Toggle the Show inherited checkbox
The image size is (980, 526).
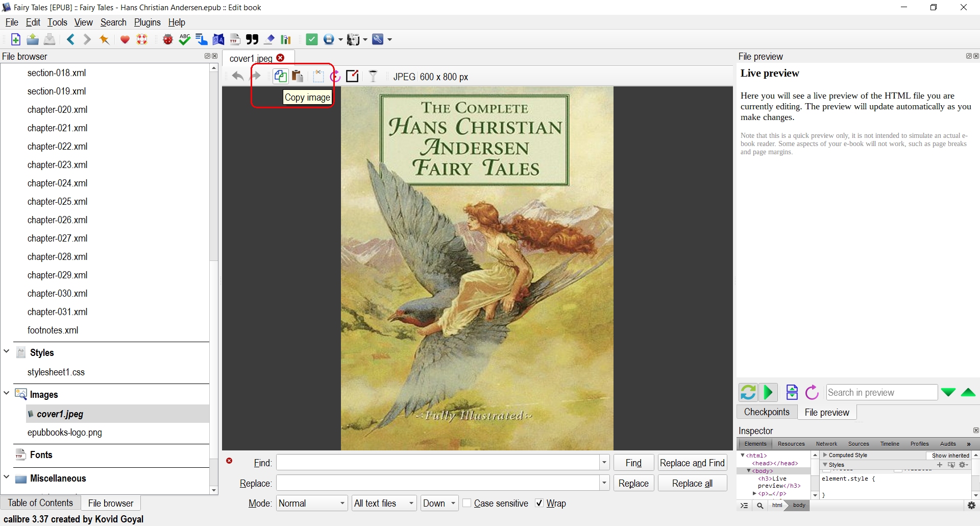929,456
